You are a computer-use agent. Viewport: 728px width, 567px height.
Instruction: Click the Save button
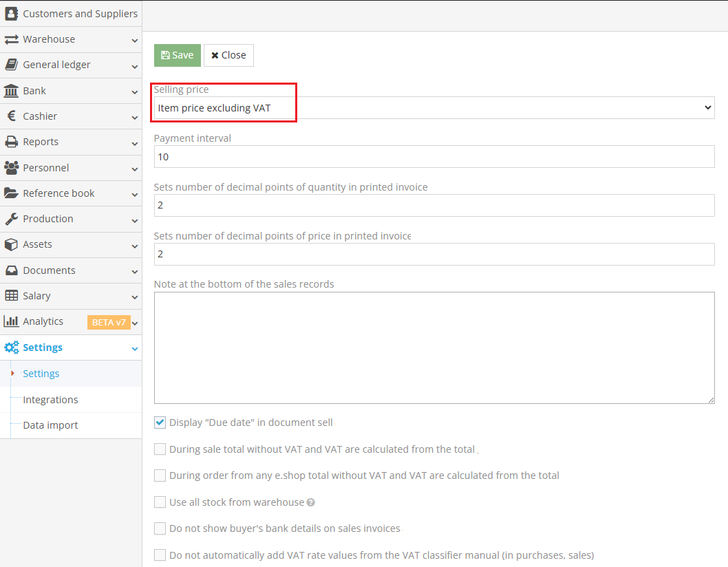click(177, 55)
